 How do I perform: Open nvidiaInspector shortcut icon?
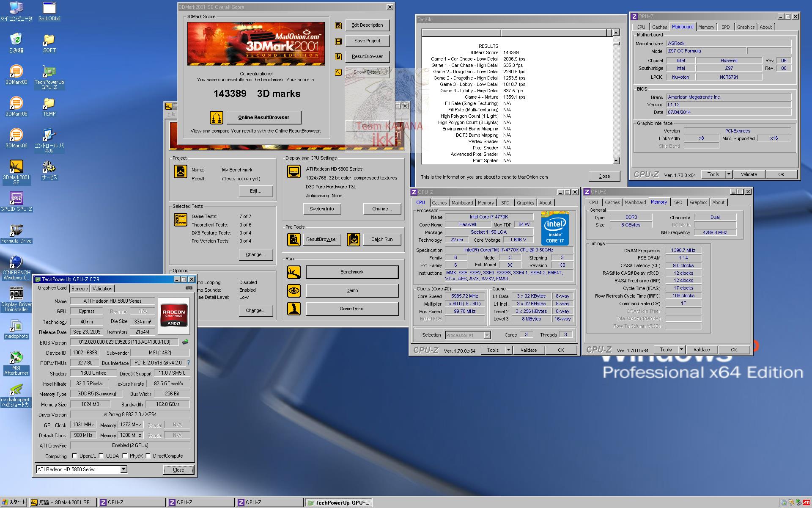click(x=16, y=395)
